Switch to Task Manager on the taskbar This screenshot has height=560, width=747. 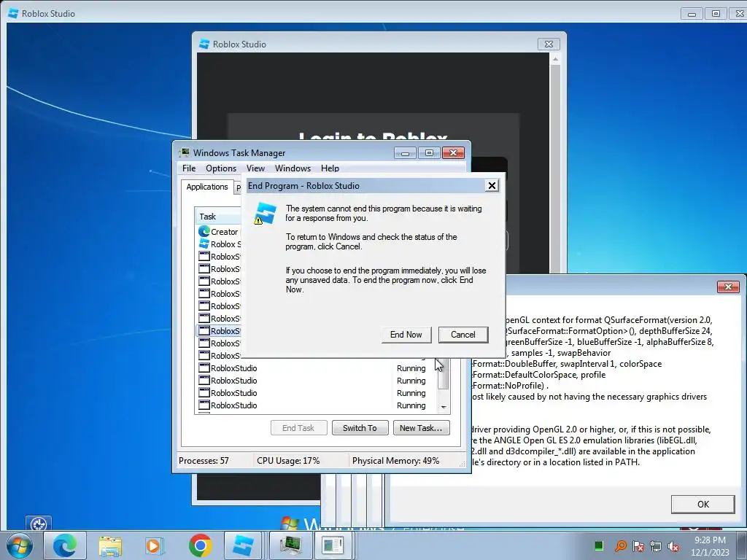(x=290, y=545)
